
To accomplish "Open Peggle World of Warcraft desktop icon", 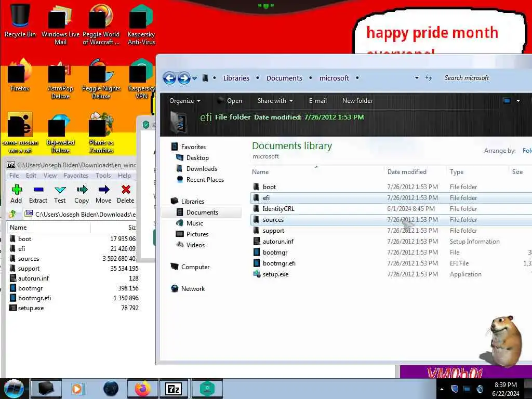I will point(101,24).
